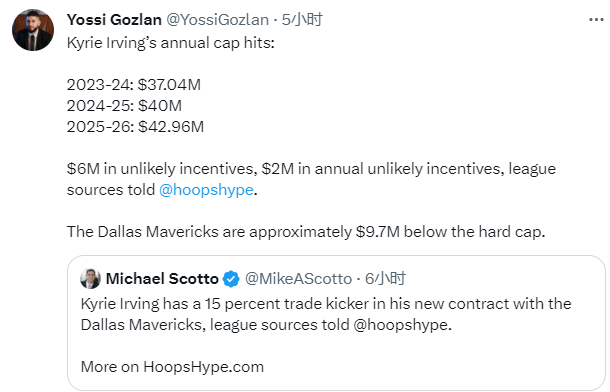
Task: Open the three-dot more options menu
Action: [x=596, y=19]
